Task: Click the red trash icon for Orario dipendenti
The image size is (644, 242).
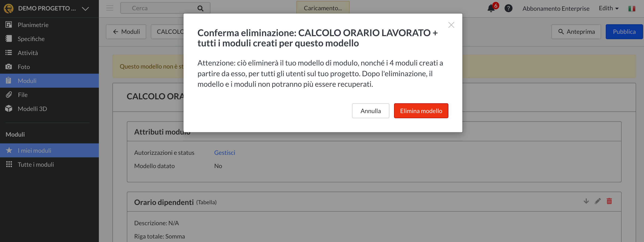Action: (x=609, y=201)
